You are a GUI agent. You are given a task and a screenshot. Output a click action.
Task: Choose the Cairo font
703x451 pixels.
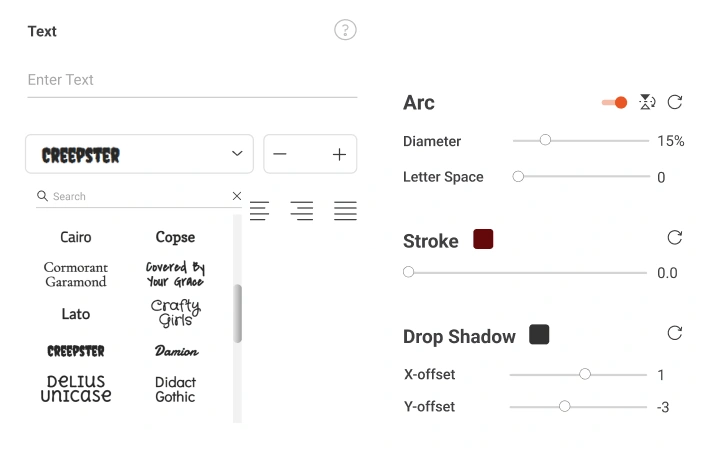pos(76,237)
